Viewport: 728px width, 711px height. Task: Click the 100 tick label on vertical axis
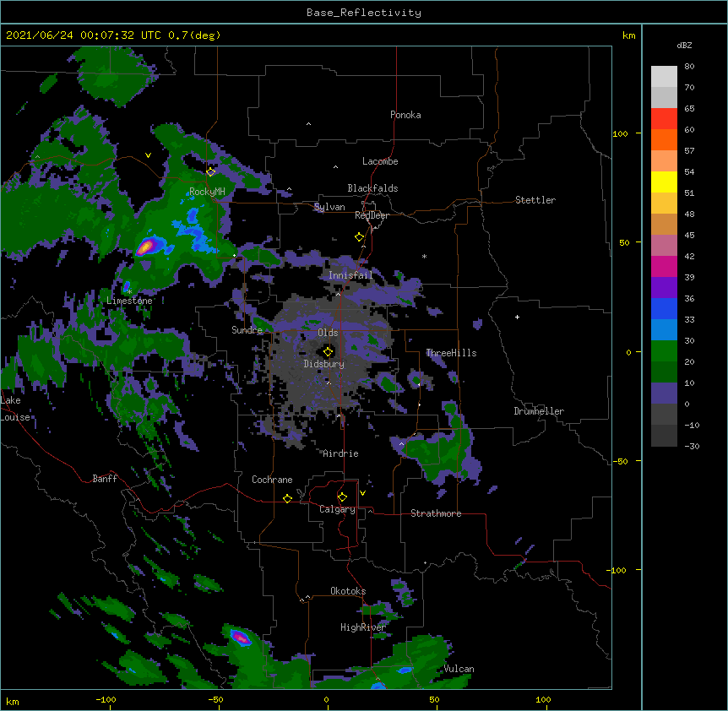point(620,133)
